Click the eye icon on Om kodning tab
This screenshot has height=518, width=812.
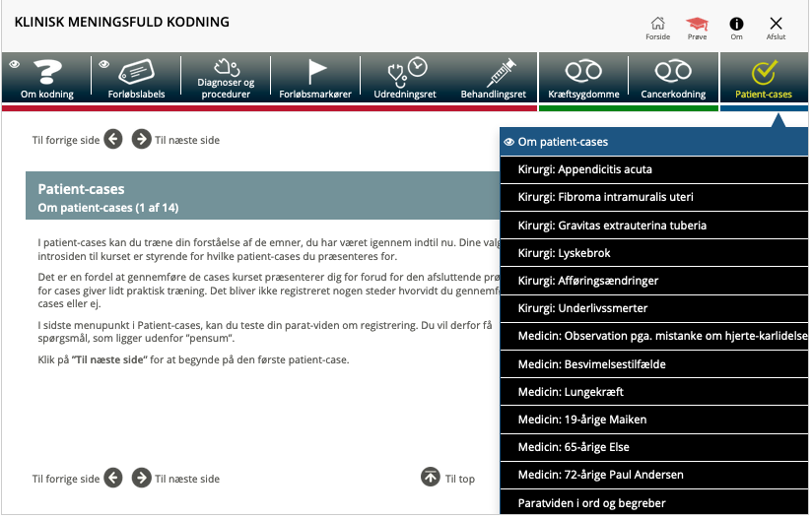15,64
